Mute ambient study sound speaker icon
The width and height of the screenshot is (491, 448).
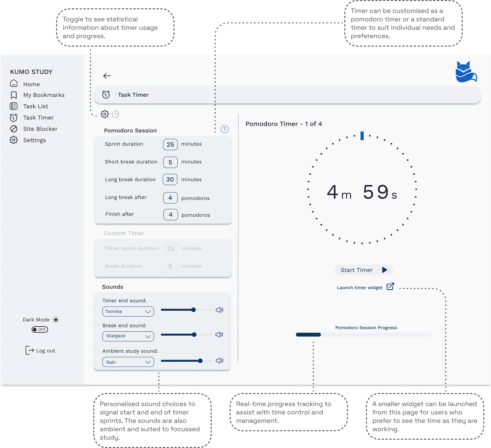[x=219, y=361]
